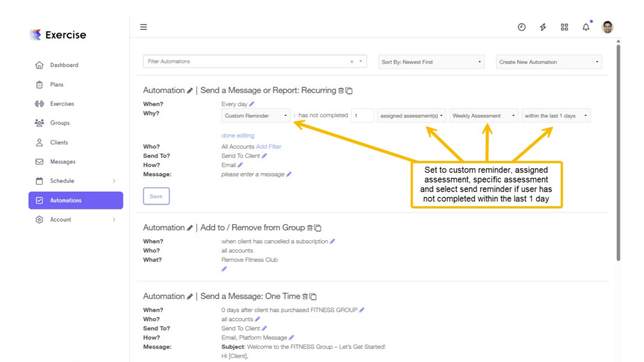This screenshot has width=644, height=362.
Task: Select Exercises in the sidebar
Action: (62, 104)
